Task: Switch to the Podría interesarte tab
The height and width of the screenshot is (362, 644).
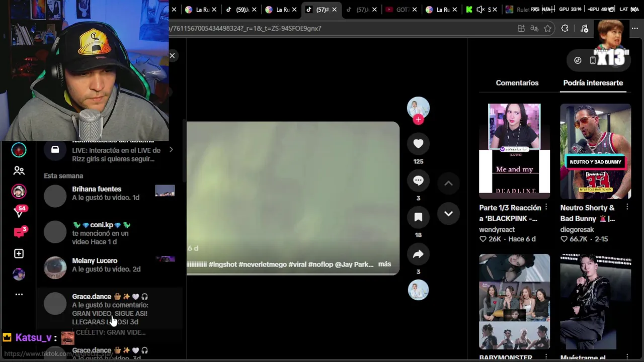Action: (593, 83)
